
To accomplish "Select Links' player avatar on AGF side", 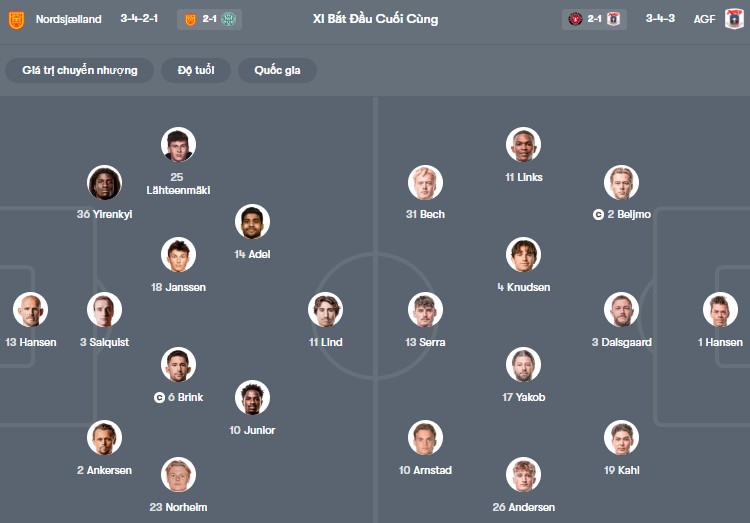I will [x=523, y=145].
